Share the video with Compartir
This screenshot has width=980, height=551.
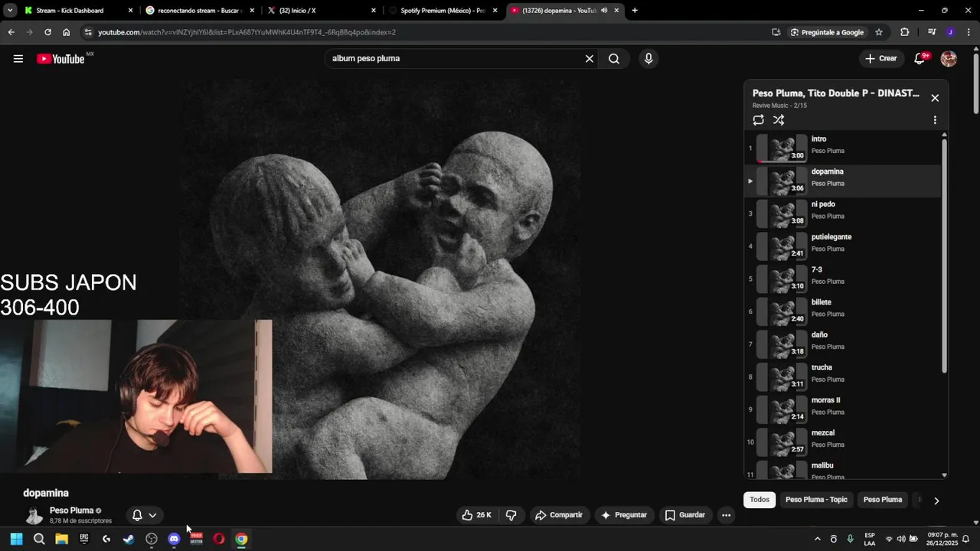(x=559, y=515)
